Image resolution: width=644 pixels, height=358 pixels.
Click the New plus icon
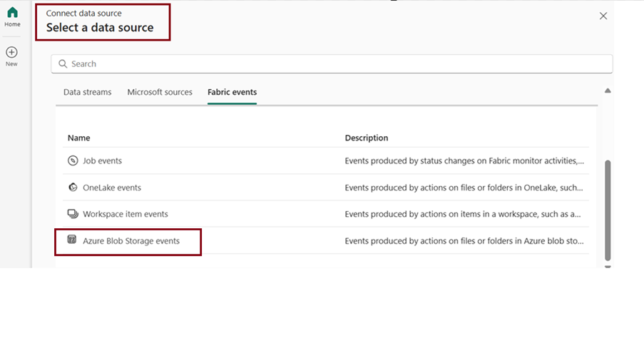click(x=11, y=52)
